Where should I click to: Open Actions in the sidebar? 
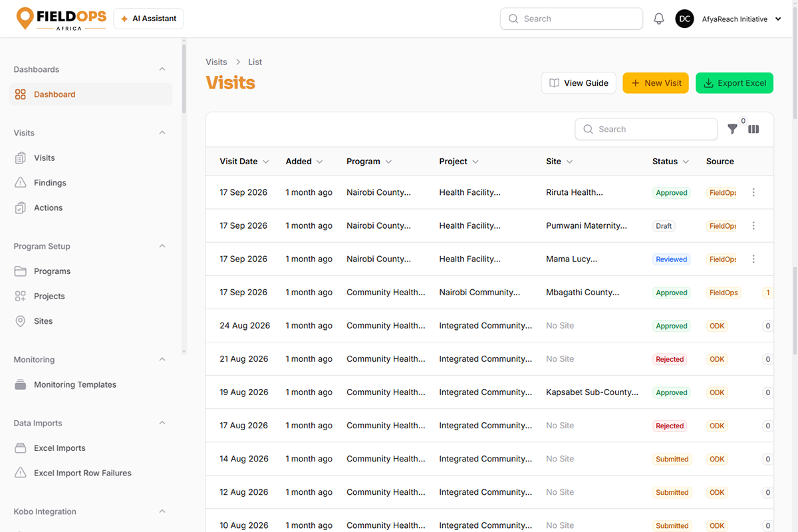tap(91, 208)
